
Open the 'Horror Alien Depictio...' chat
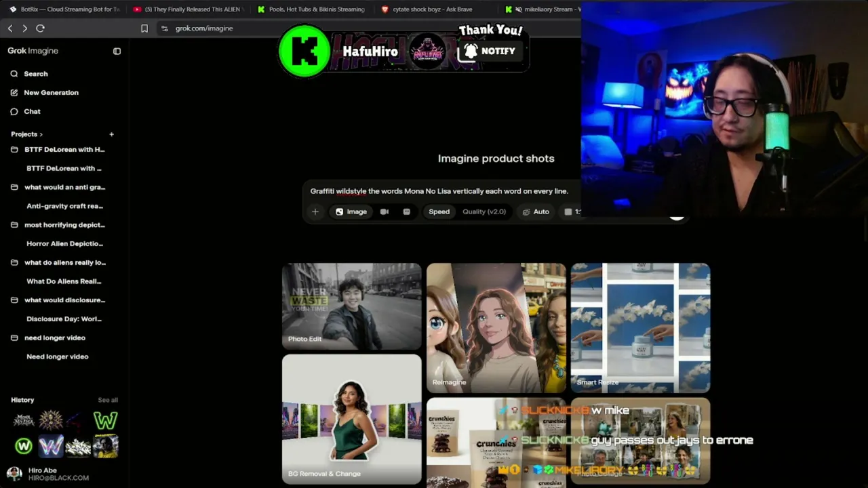pyautogui.click(x=64, y=244)
